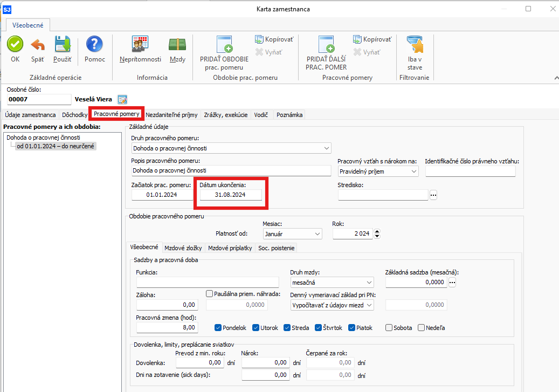Click the Dátum ukončenia date field

tap(230, 195)
